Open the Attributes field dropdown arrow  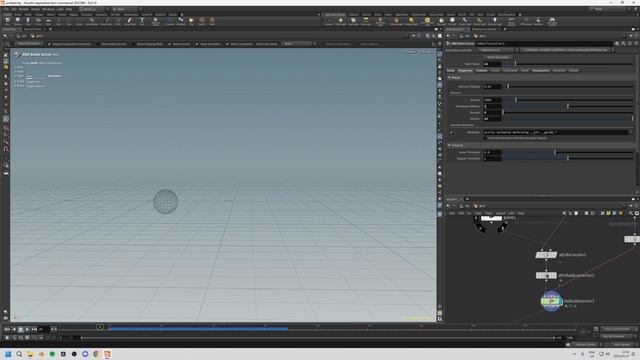coord(631,132)
